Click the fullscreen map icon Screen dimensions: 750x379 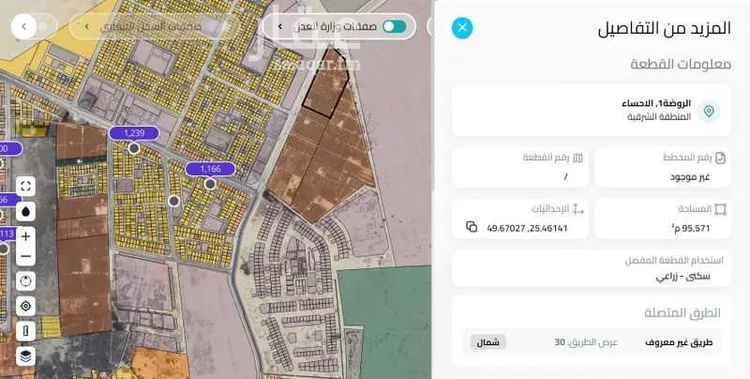click(26, 186)
